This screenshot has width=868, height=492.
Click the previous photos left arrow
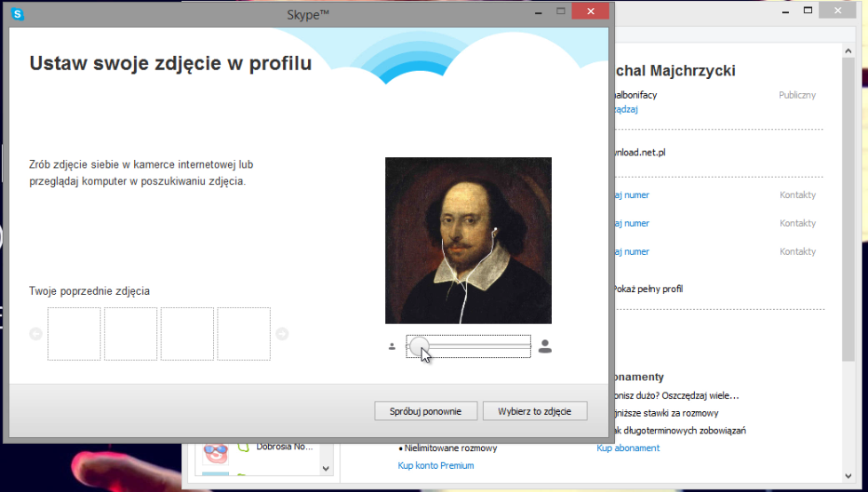click(36, 334)
